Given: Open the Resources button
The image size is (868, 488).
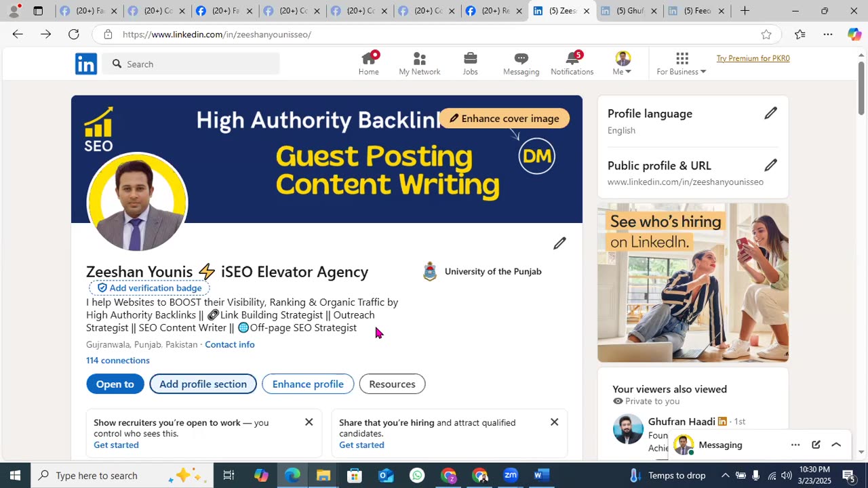Looking at the screenshot, I should (x=392, y=384).
